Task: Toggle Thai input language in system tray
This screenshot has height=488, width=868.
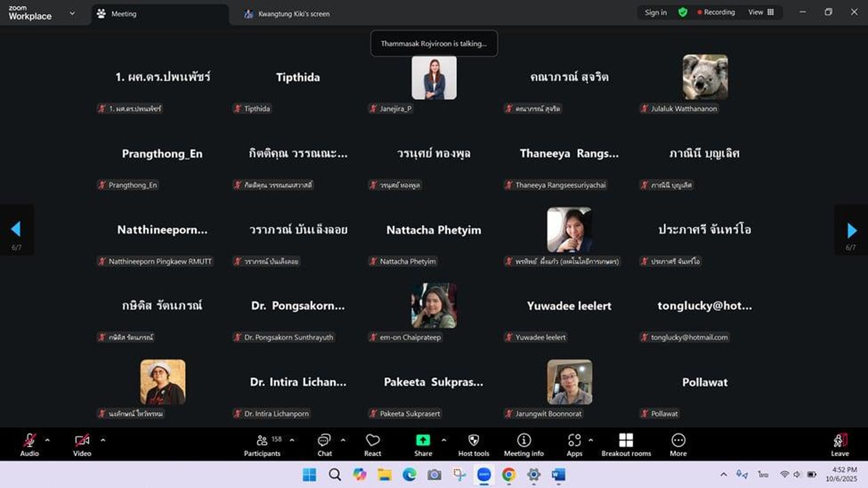Action: 763,474
